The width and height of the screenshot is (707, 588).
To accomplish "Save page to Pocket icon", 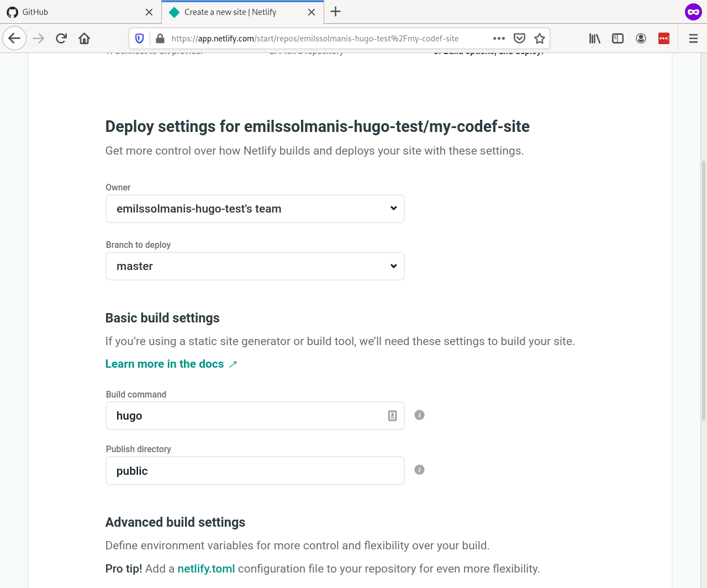I will [519, 38].
